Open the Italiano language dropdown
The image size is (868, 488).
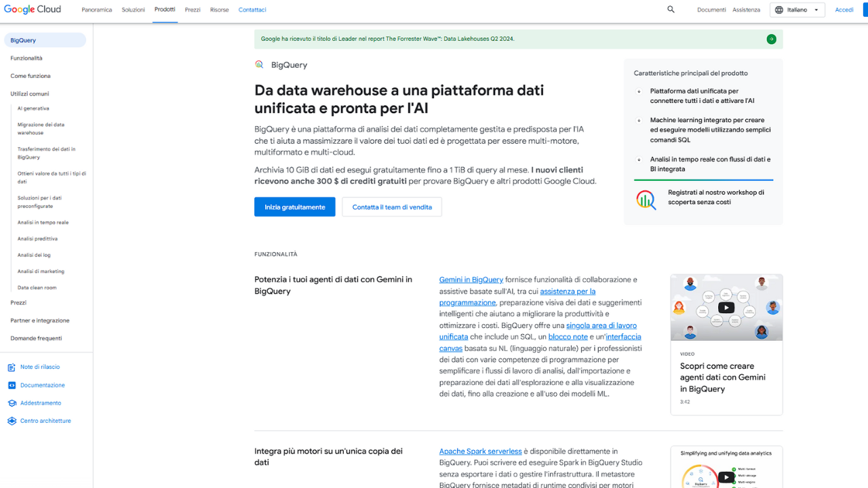[797, 10]
